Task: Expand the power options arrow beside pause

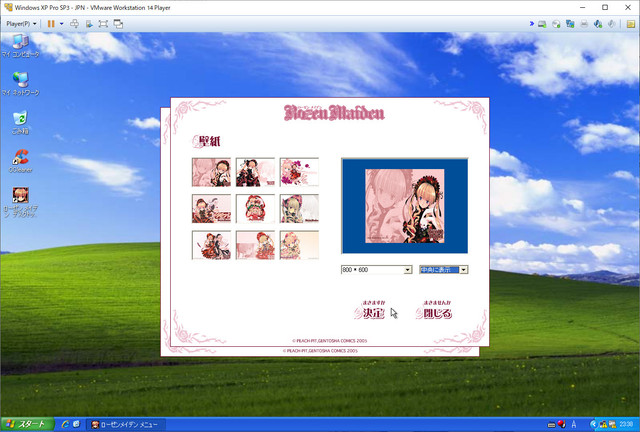Action: pyautogui.click(x=62, y=24)
